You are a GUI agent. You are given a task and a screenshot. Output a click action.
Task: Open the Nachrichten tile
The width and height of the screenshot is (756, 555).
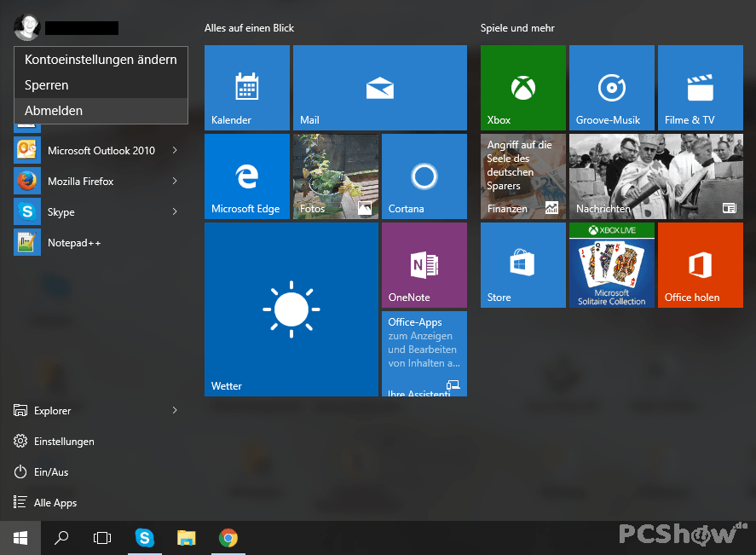656,176
